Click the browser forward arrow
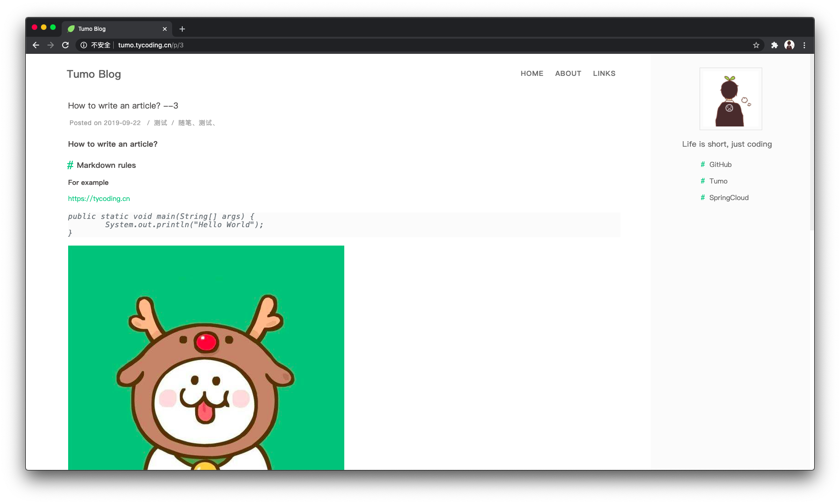840x504 pixels. [x=51, y=45]
